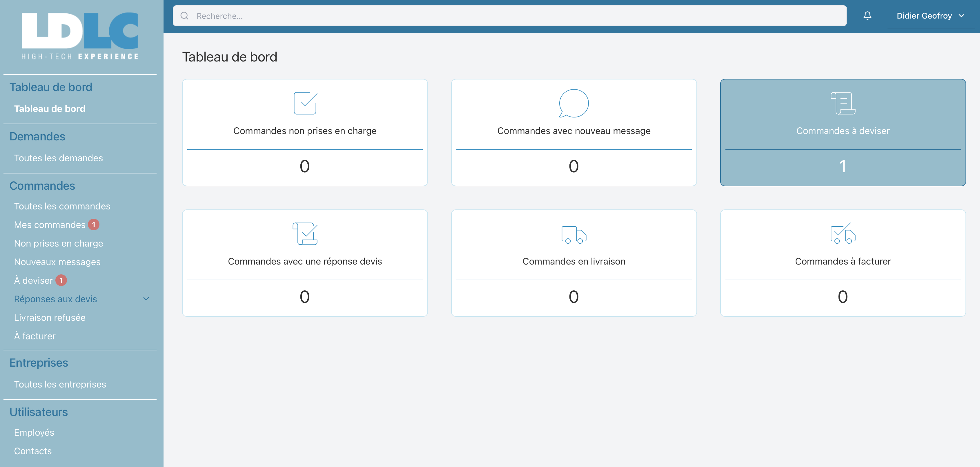This screenshot has width=980, height=467.
Task: Open the Commandes avec une réponse devis label
Action: (305, 261)
